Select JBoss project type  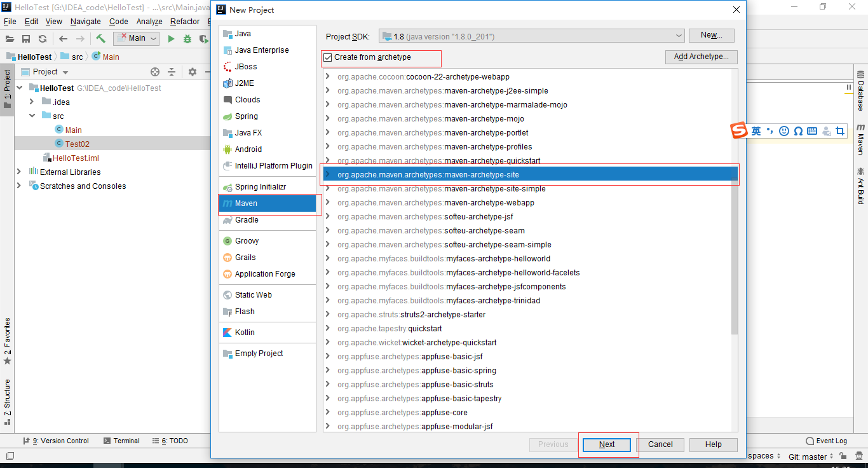tap(268, 67)
